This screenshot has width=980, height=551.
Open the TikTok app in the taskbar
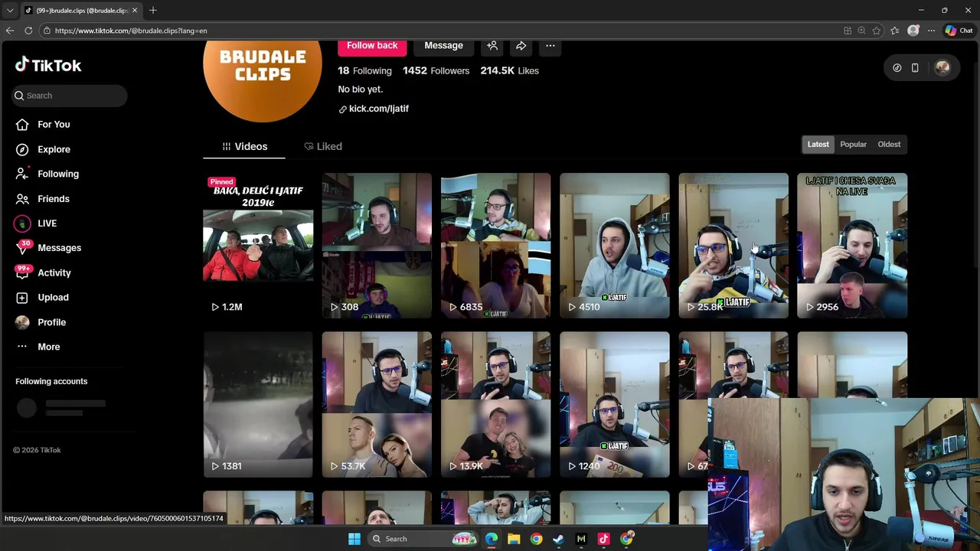pyautogui.click(x=603, y=539)
